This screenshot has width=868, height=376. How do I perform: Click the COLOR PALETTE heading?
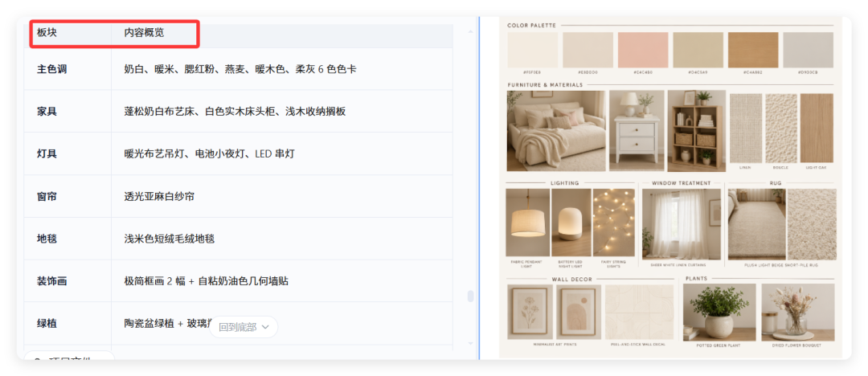click(531, 25)
